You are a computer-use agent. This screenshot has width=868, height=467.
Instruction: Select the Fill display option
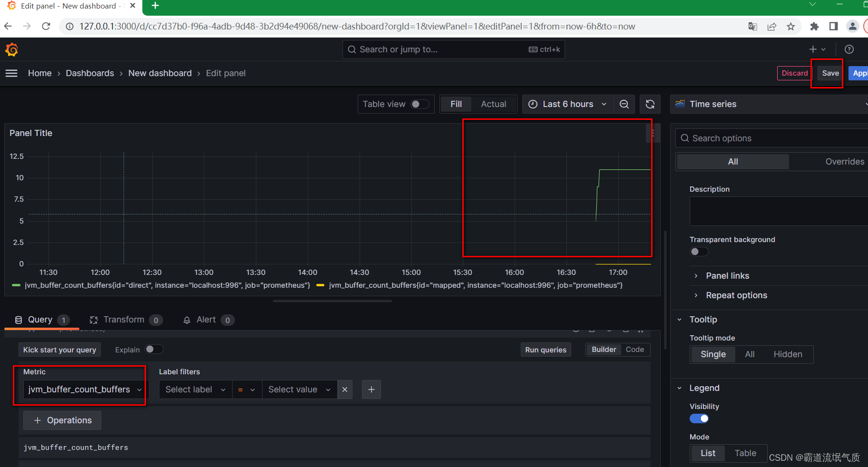[456, 104]
